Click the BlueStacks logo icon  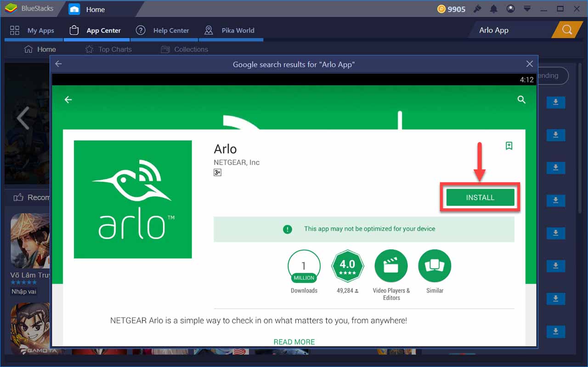coord(11,8)
